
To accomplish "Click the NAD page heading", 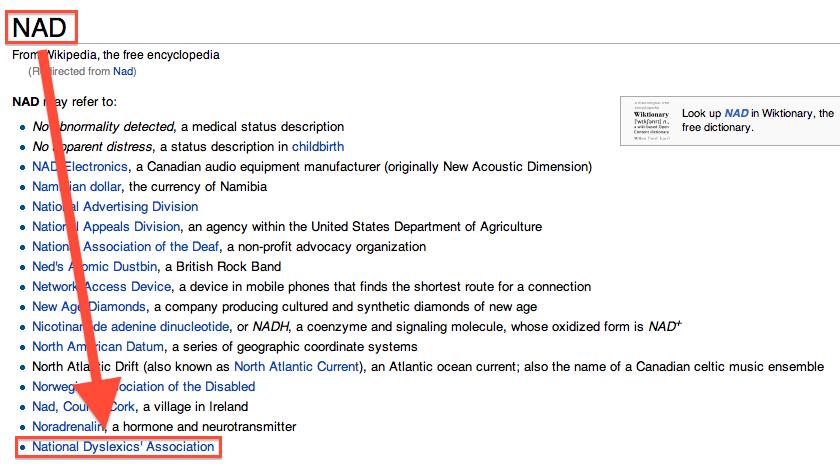I will (x=40, y=27).
